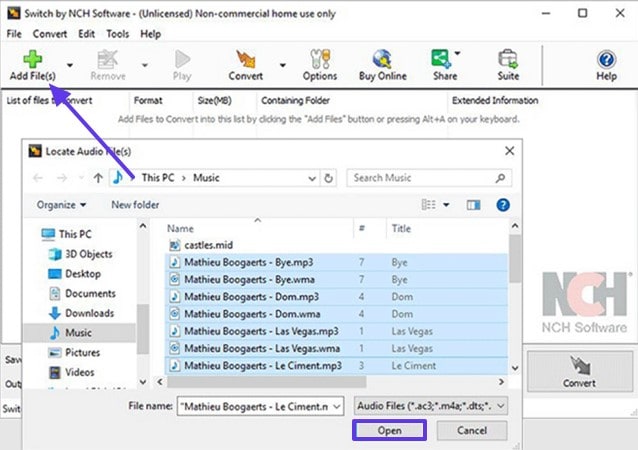Viewport: 638px width, 450px height.
Task: Open the Convert menu
Action: [50, 34]
